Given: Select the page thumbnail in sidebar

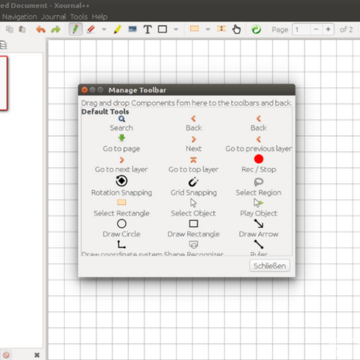Looking at the screenshot, I should click(x=3, y=83).
